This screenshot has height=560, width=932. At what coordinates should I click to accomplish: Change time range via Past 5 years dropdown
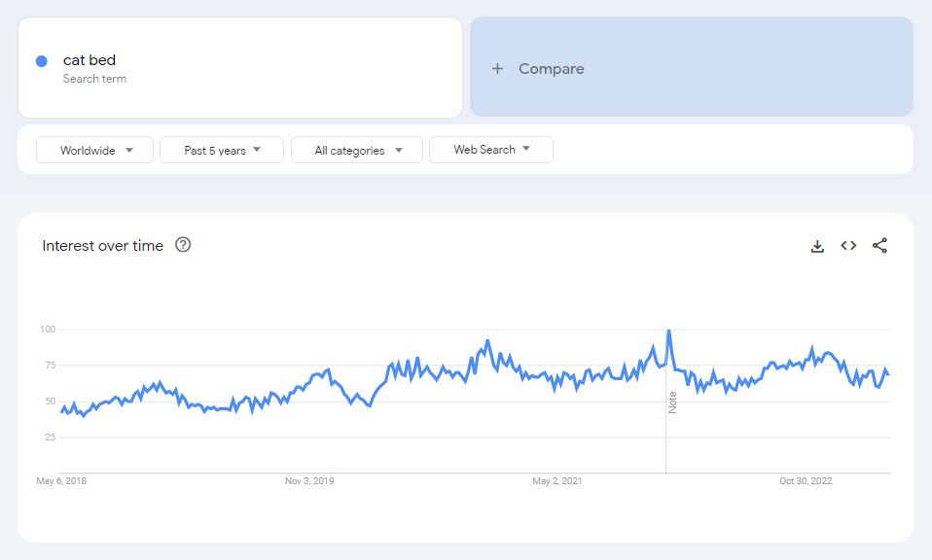221,150
